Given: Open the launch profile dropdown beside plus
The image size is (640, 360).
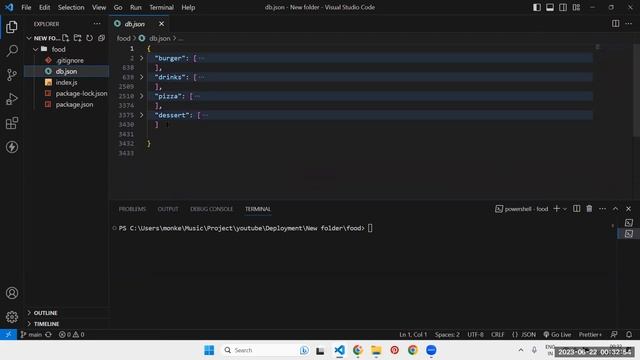Looking at the screenshot, I should point(565,209).
